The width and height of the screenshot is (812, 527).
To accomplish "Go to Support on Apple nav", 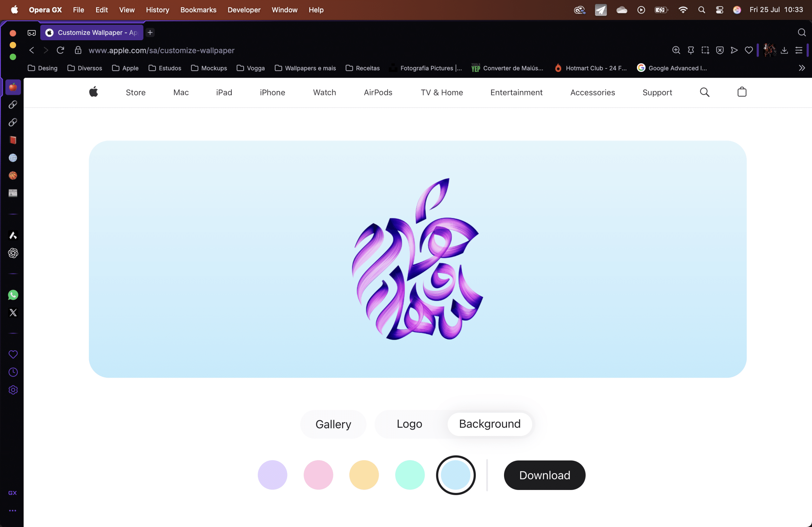I will point(657,93).
